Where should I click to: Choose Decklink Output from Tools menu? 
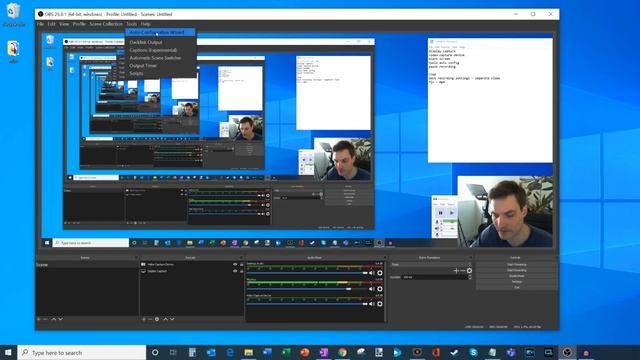[x=160, y=42]
